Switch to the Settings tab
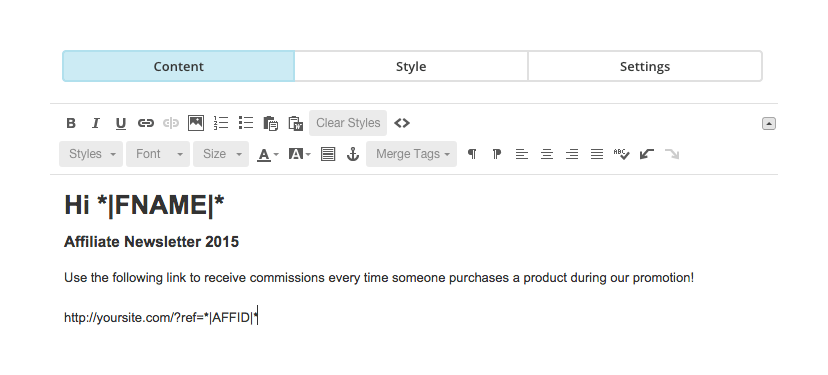 (645, 66)
